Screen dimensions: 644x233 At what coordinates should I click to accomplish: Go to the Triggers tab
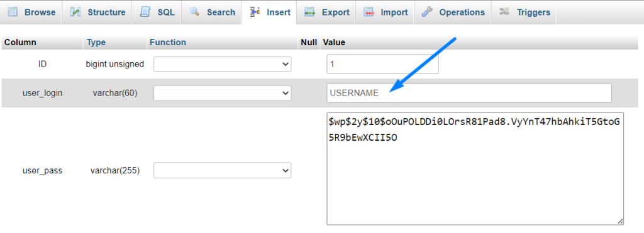click(525, 13)
